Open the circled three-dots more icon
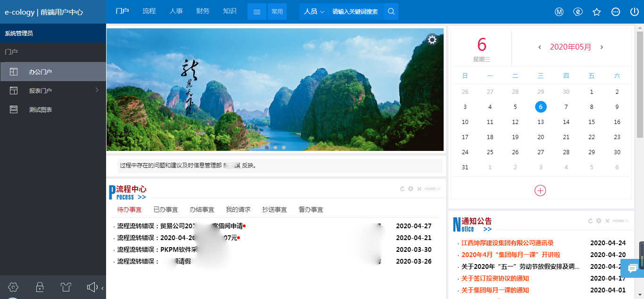 (x=616, y=12)
